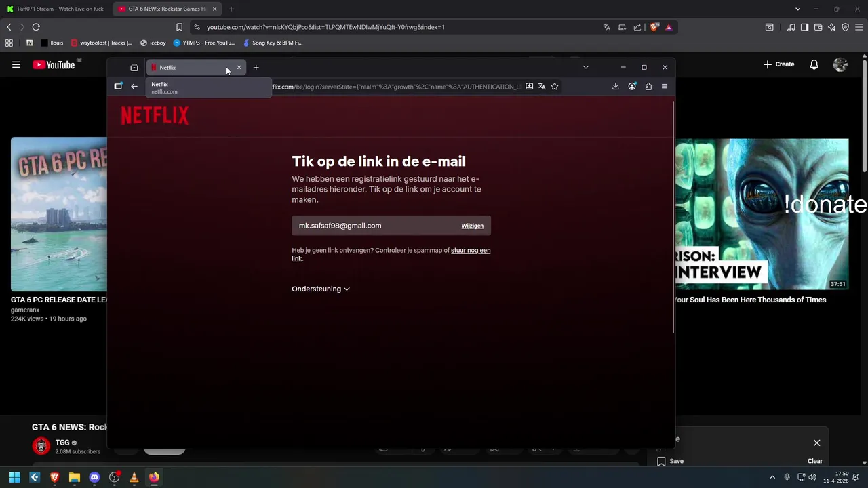Click the share icon in Brave address bar
The image size is (868, 488).
click(x=637, y=27)
